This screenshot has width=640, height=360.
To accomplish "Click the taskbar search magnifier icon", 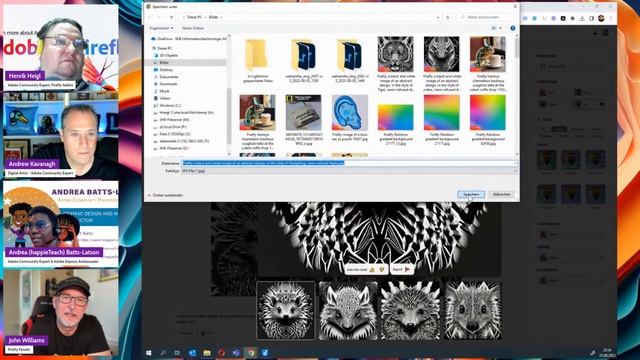I will click(163, 353).
